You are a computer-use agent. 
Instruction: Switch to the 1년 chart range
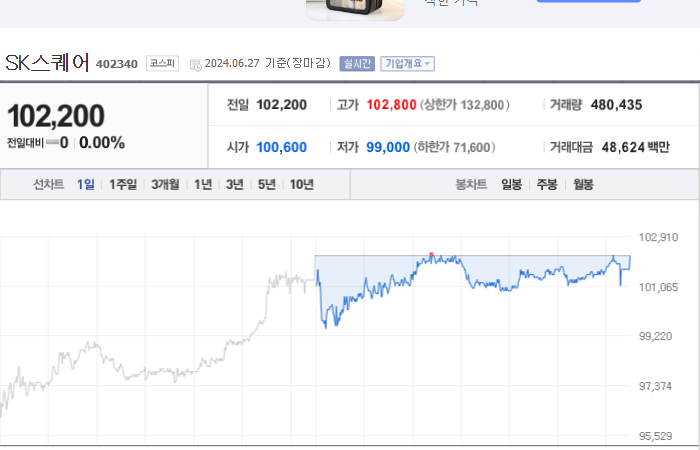tap(203, 184)
